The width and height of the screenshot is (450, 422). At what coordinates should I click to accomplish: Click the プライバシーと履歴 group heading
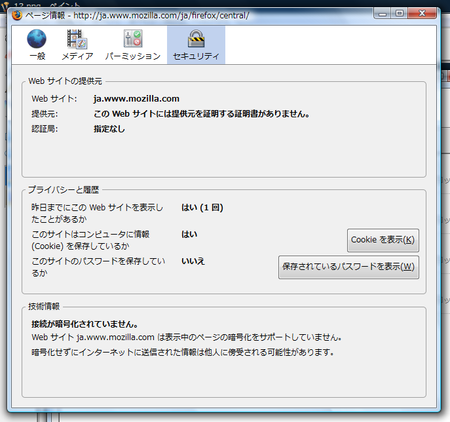[x=63, y=190]
